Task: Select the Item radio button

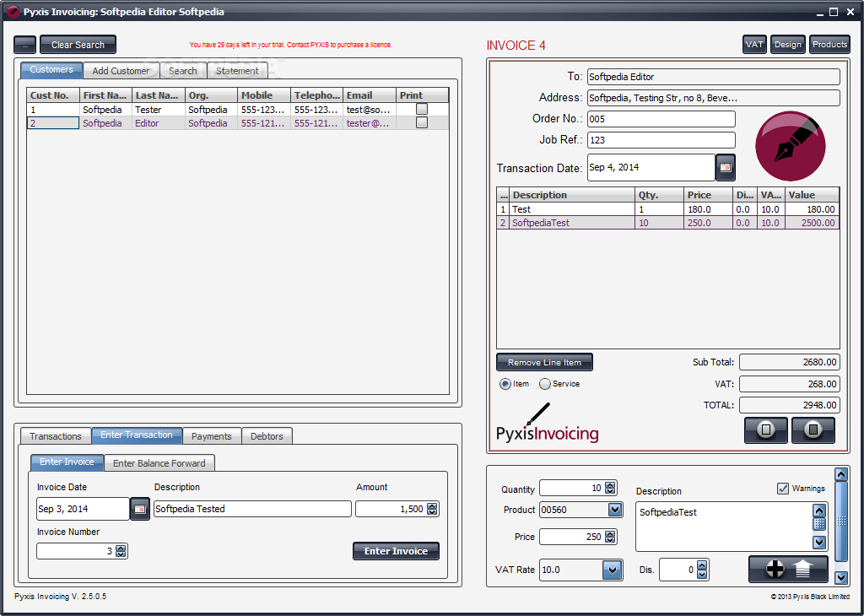Action: (x=505, y=384)
